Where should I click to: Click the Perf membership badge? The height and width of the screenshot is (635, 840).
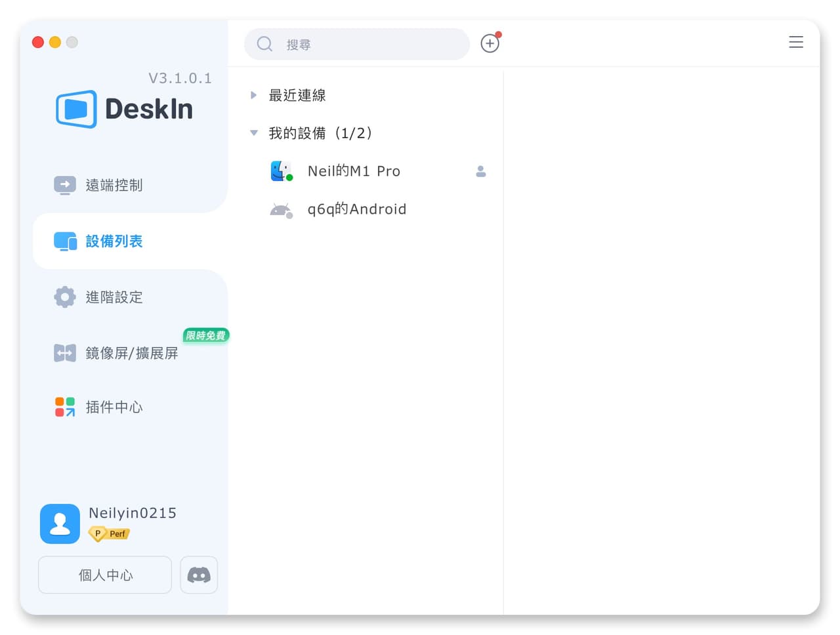point(109,534)
